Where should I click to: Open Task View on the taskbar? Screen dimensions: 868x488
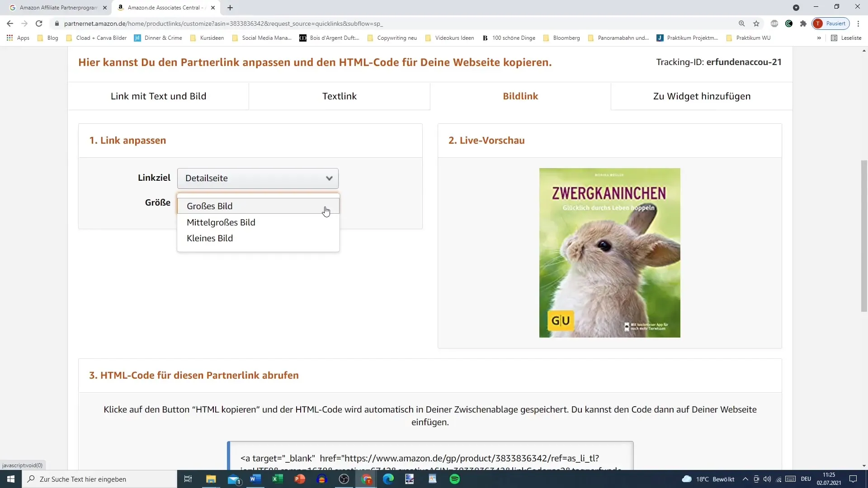pos(188,479)
